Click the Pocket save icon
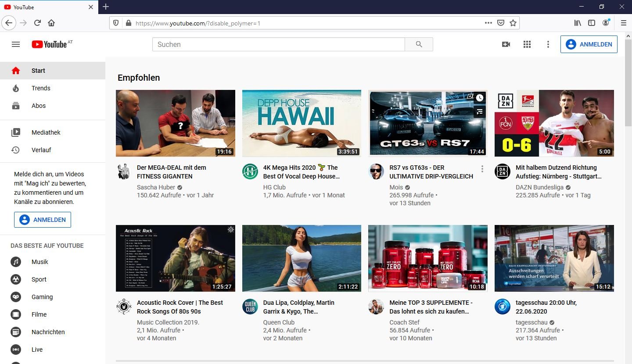632x364 pixels. click(x=500, y=23)
